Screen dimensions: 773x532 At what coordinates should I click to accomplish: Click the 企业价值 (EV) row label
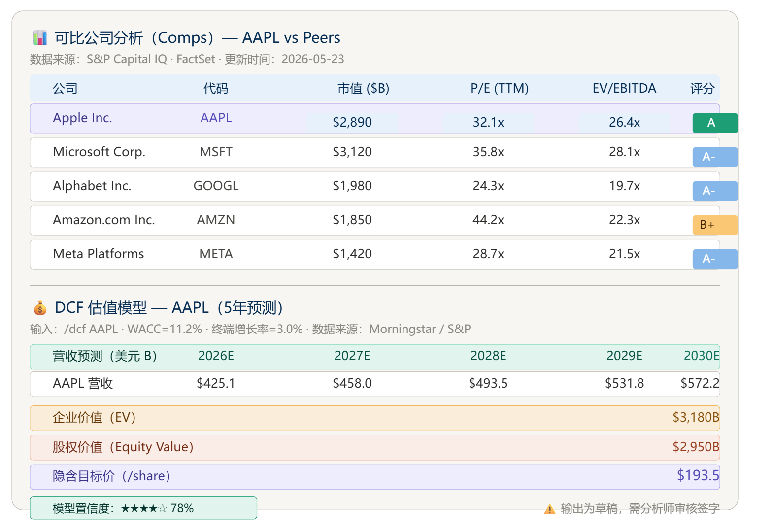tap(94, 418)
